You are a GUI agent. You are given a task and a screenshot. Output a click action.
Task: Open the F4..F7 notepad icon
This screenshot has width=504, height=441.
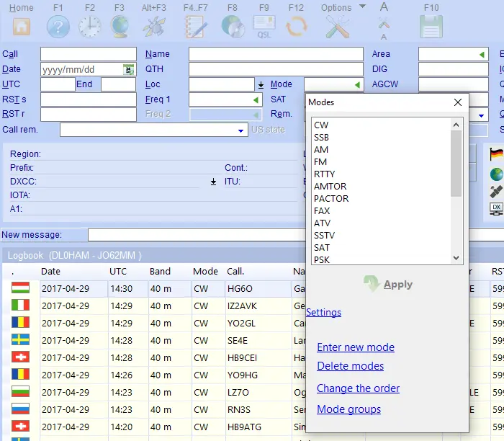pos(196,27)
